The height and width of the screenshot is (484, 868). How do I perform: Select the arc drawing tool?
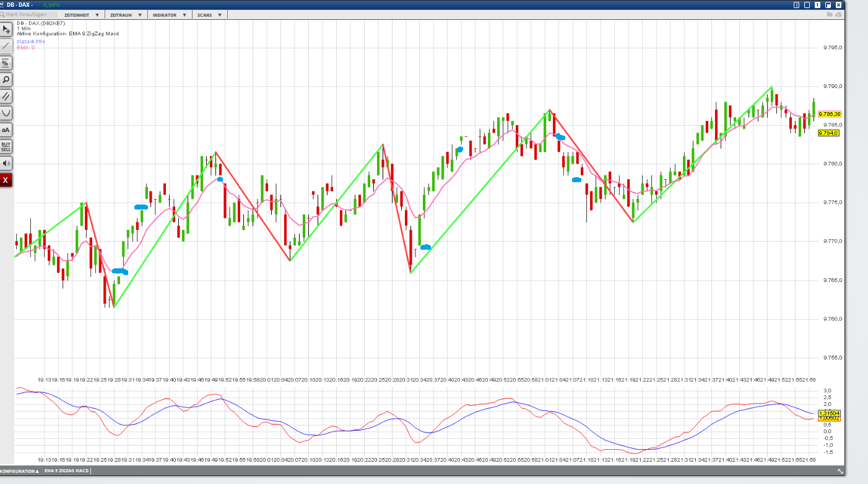[x=5, y=113]
